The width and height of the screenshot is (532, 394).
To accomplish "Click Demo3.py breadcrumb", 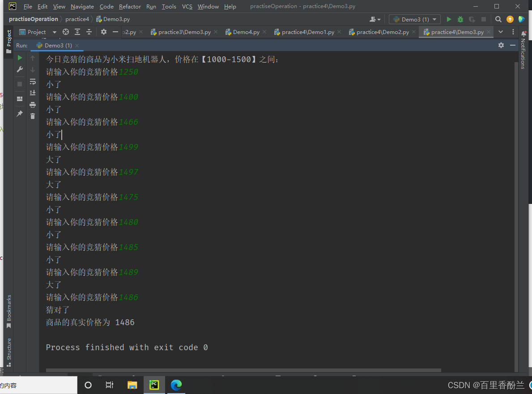I will coord(113,19).
